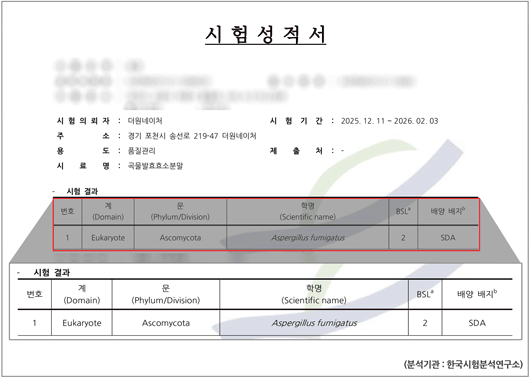Image resolution: width=530 pixels, height=379 pixels.
Task: Click the 문 (Phylum/Division) header in the enlarged white table
Action: 166,294
